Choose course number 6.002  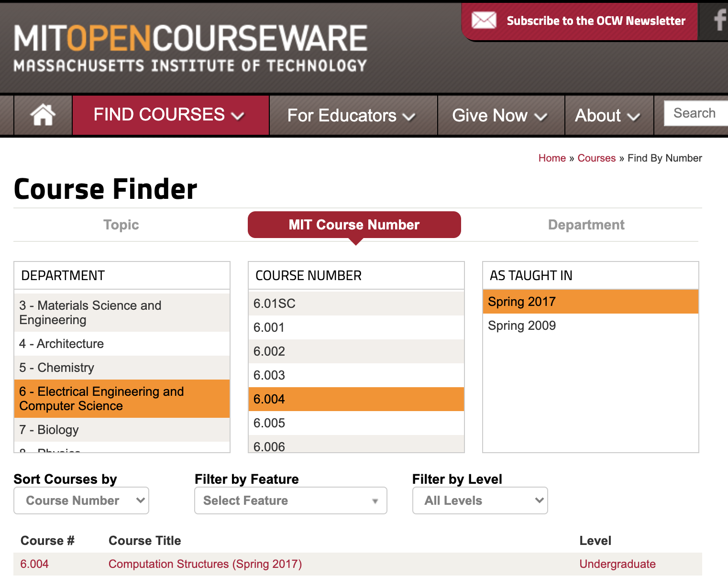pos(356,351)
